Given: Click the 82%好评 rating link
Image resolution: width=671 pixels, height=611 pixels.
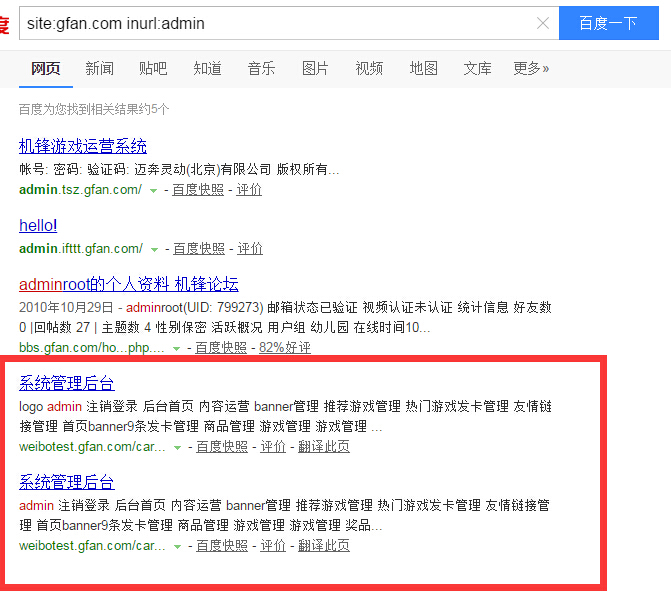Looking at the screenshot, I should [x=285, y=347].
